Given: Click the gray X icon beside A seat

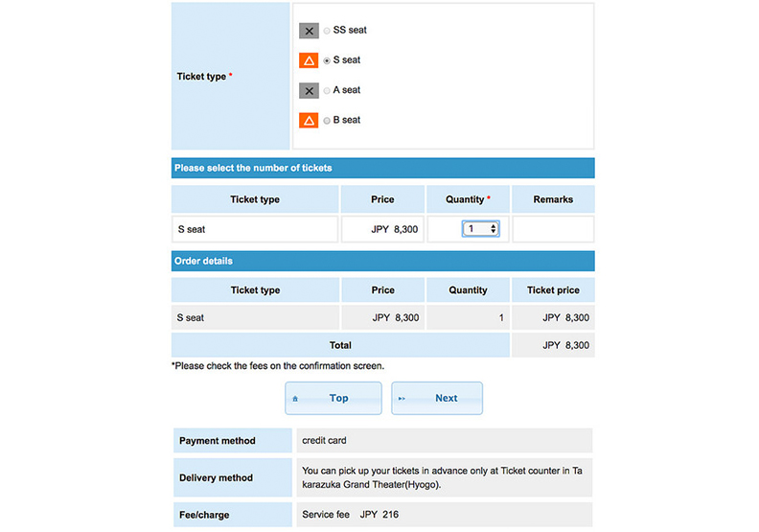Looking at the screenshot, I should coord(309,91).
